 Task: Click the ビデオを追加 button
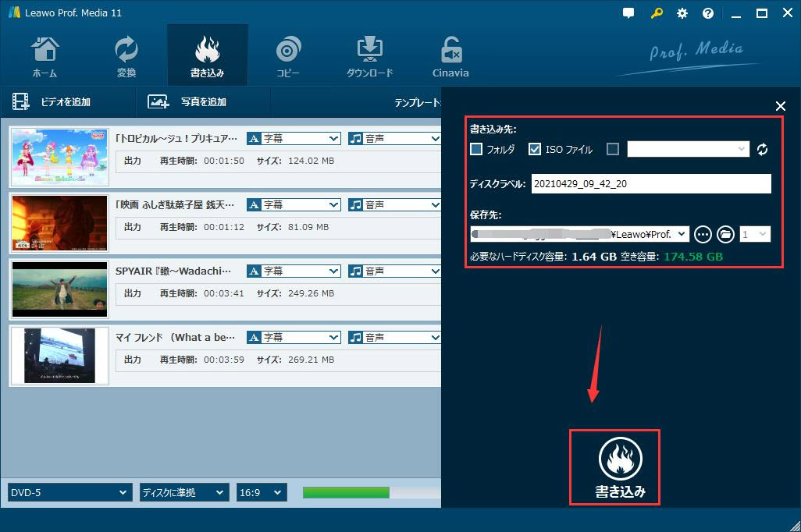click(x=52, y=102)
